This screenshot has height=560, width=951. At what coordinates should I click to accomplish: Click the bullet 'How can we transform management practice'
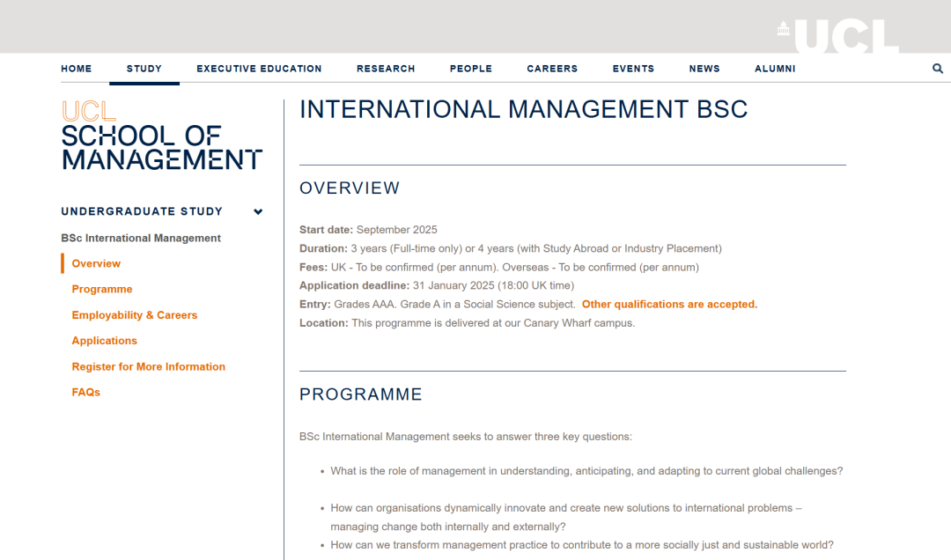coord(582,545)
